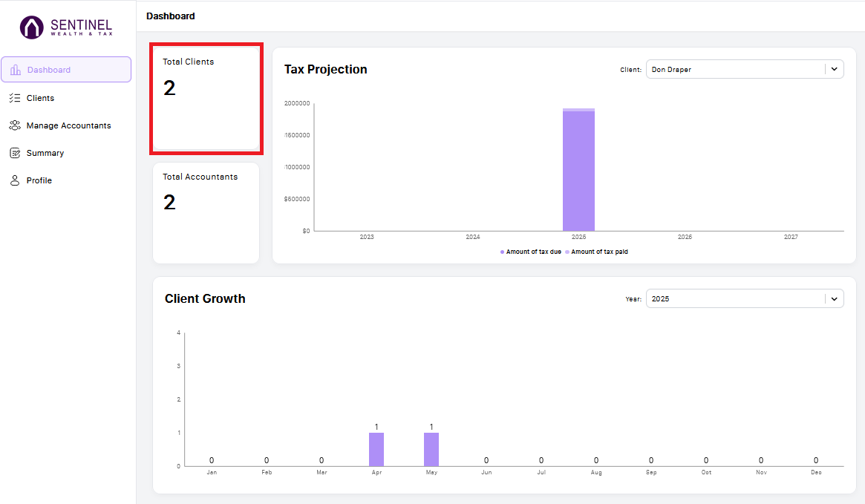Click the Summary notepad icon
The height and width of the screenshot is (504, 865).
(15, 154)
